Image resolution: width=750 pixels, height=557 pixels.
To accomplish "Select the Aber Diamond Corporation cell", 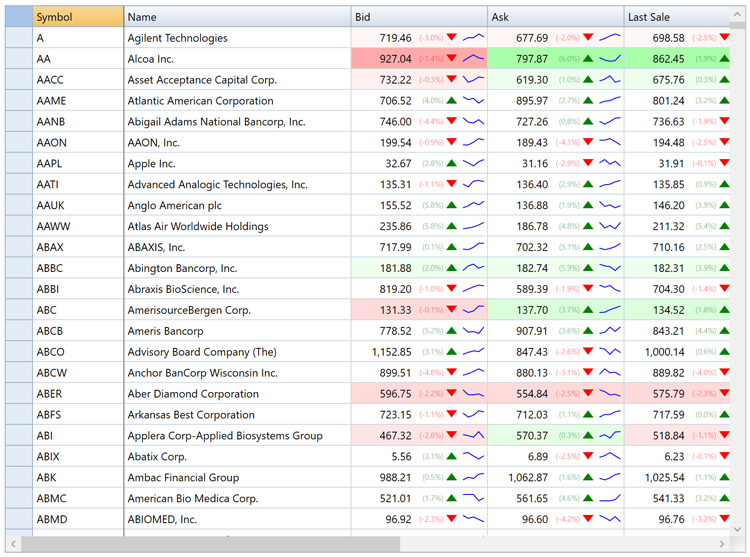I will pos(237,393).
